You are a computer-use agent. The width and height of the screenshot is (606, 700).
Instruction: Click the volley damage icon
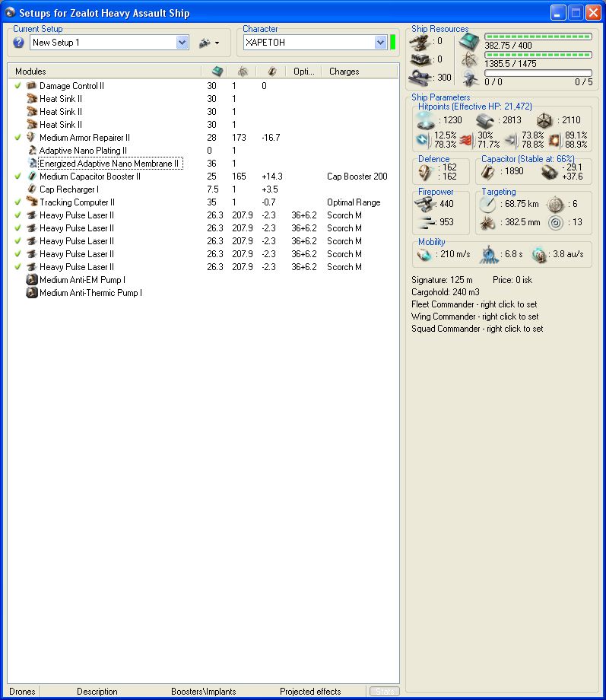click(x=427, y=222)
